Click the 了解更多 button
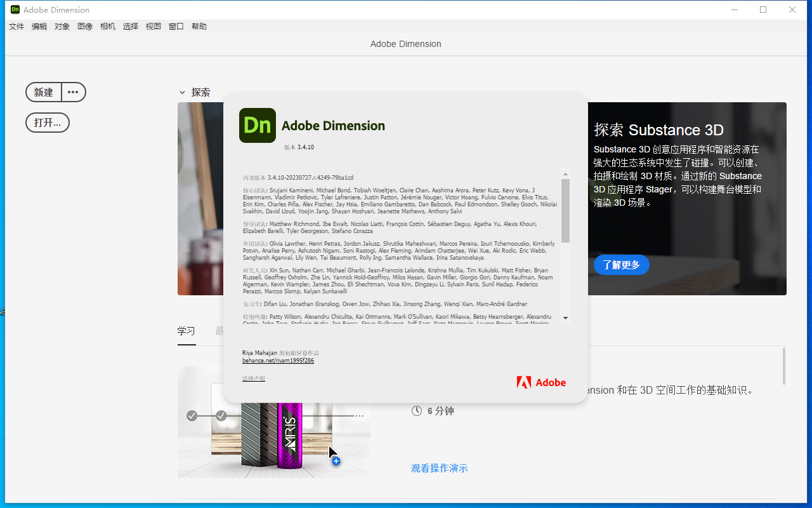 tap(621, 265)
